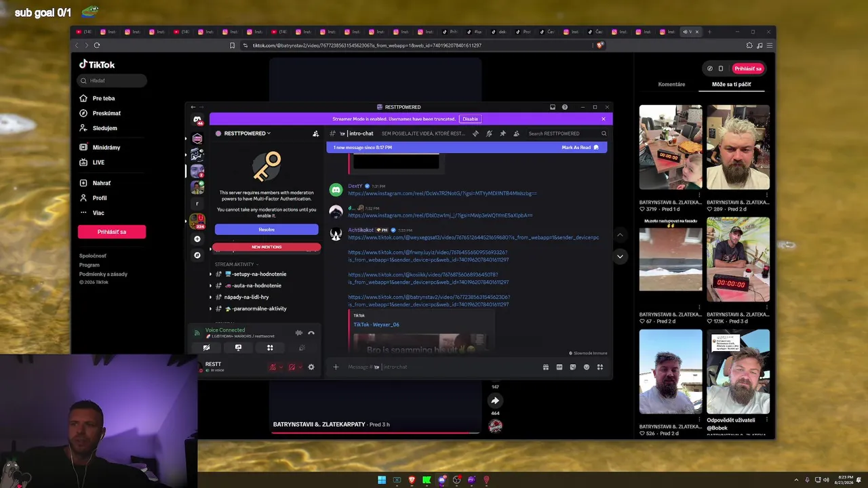Click the red Prihlásiť sa sidebar button

(112, 232)
